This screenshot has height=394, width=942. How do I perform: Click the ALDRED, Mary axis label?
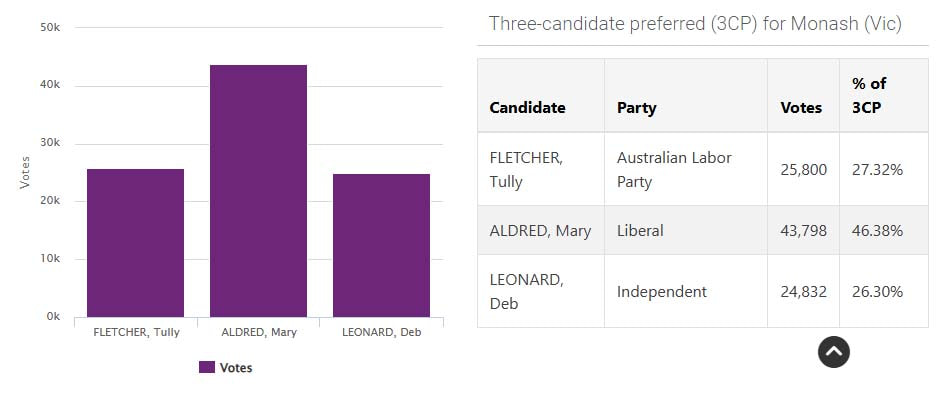[x=259, y=332]
